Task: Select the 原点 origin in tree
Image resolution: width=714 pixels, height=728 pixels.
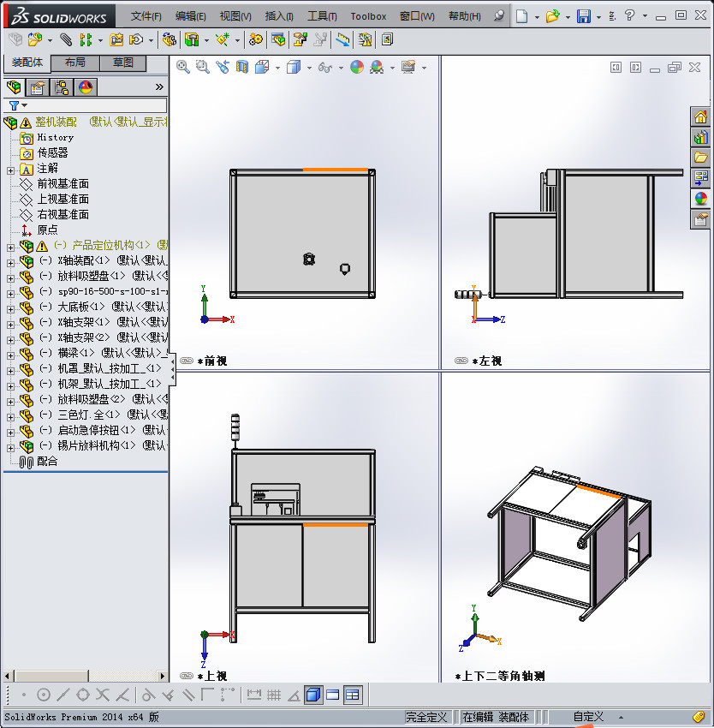Action: click(47, 230)
